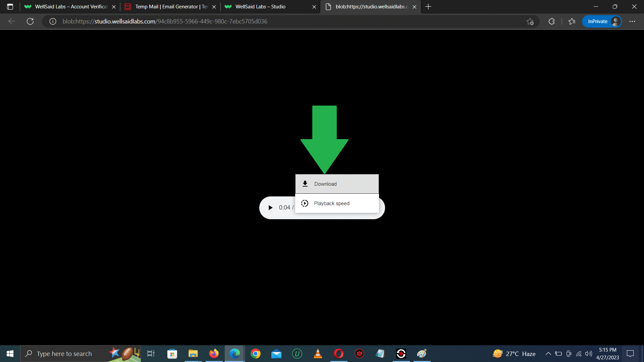Go back to the previous page

pyautogui.click(x=12, y=21)
